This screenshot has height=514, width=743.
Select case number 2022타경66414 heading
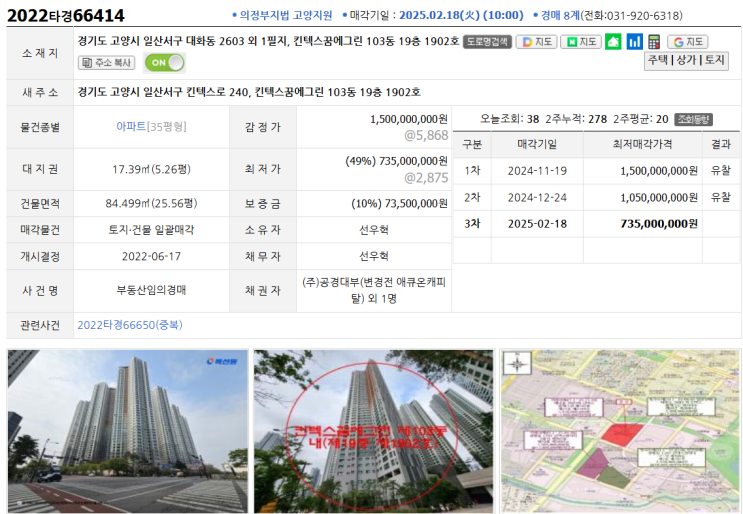(65, 15)
